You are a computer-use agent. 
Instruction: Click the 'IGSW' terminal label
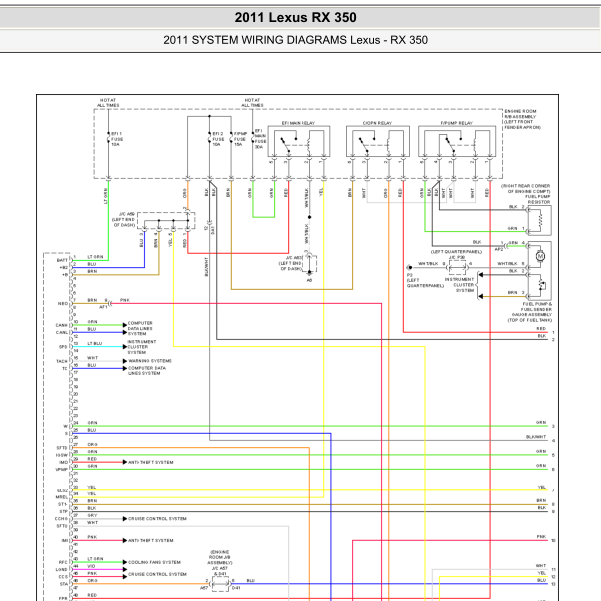(x=62, y=455)
